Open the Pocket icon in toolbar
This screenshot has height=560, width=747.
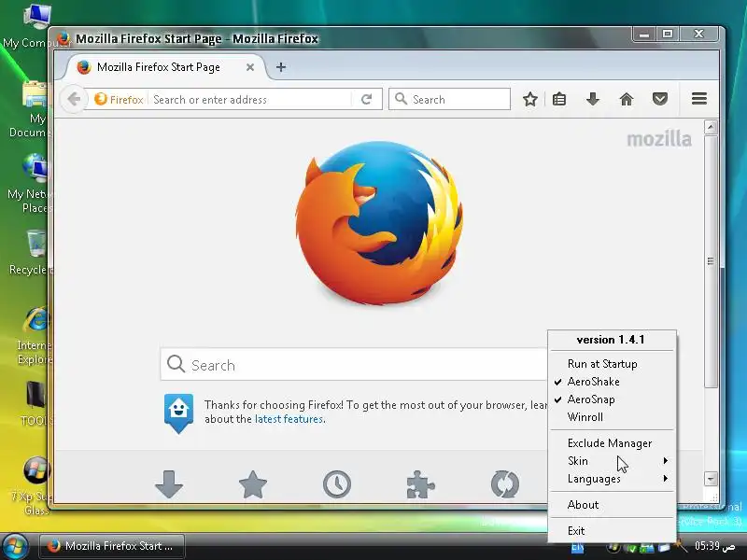[x=660, y=99]
